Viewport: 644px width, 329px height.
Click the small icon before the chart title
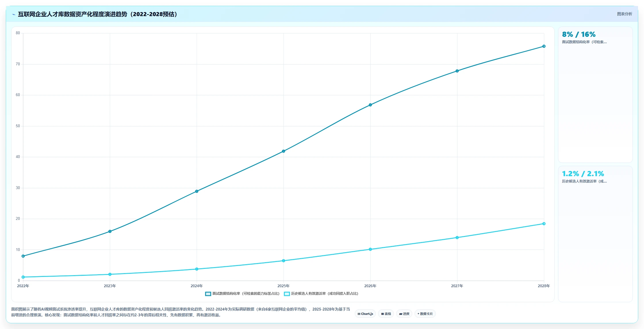14,14
